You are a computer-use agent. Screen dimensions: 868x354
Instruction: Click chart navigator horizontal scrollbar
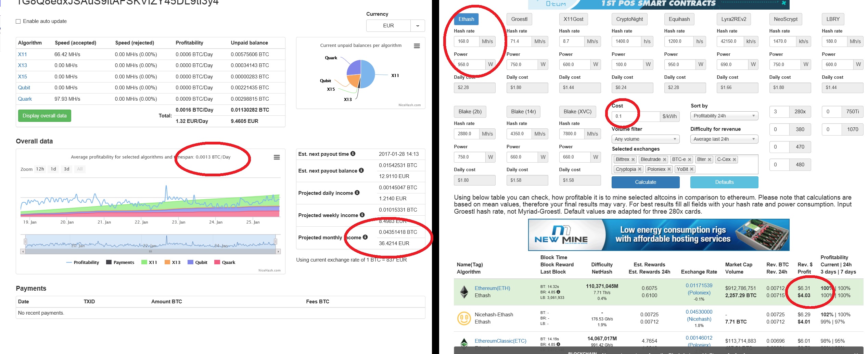tap(151, 252)
